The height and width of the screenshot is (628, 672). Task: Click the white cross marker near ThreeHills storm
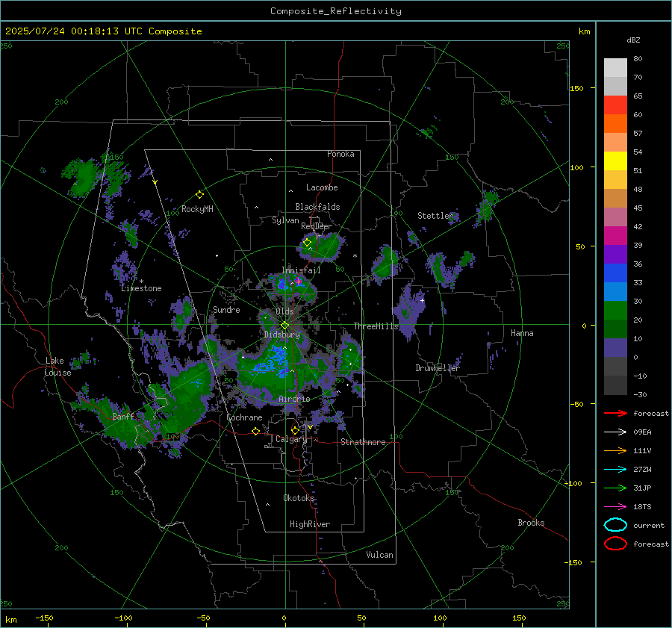pos(422,300)
